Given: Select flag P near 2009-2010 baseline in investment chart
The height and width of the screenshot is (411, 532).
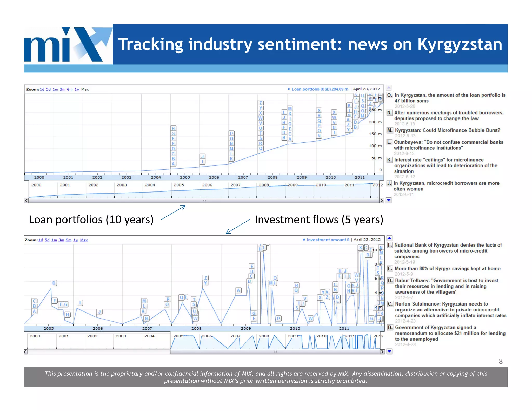Looking at the screenshot, I should (x=278, y=318).
